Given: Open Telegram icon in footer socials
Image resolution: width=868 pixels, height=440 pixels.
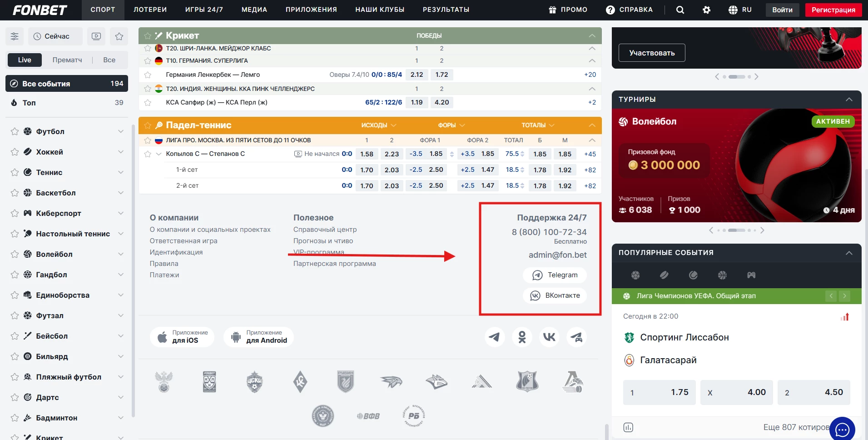Looking at the screenshot, I should 495,337.
